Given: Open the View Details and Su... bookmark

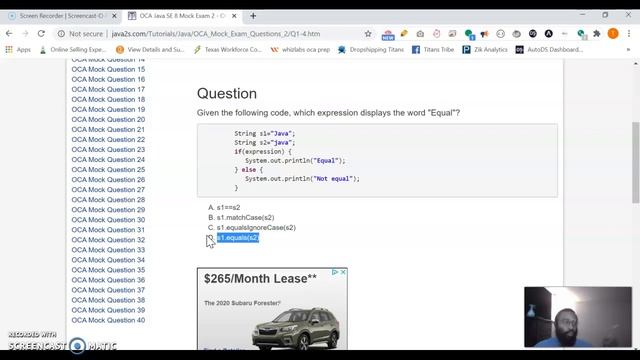Looking at the screenshot, I should tap(150, 49).
